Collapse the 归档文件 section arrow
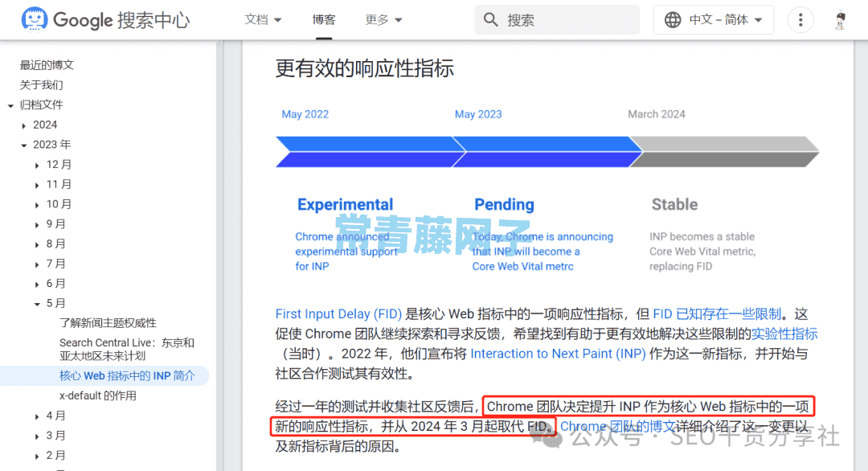 [x=10, y=105]
